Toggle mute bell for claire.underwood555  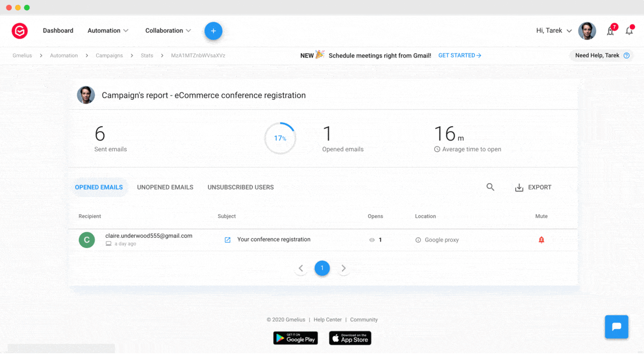[x=541, y=240]
